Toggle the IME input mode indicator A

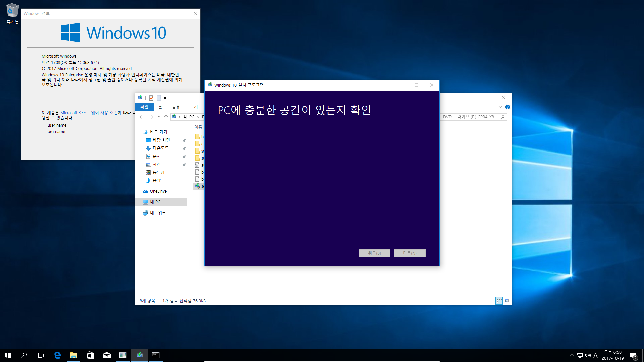[595, 355]
